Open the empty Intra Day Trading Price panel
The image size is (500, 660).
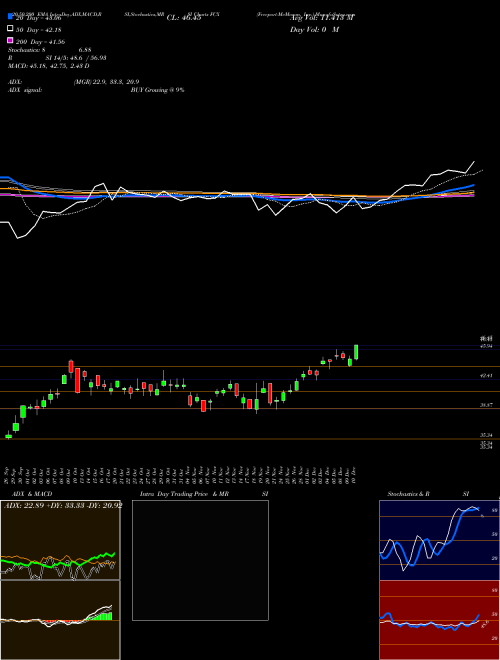200,560
